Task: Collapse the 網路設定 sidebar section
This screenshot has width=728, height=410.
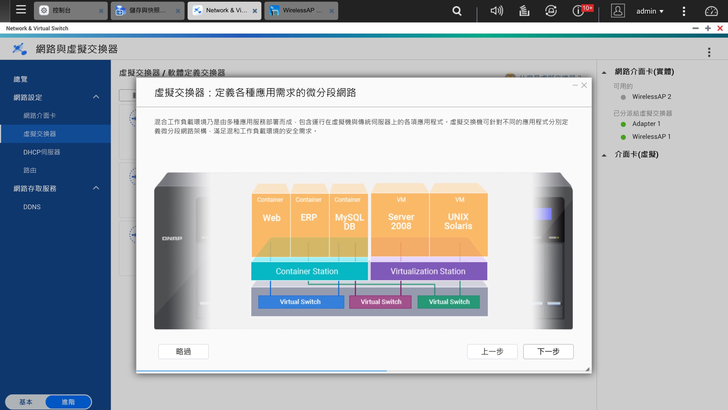Action: 96,97
